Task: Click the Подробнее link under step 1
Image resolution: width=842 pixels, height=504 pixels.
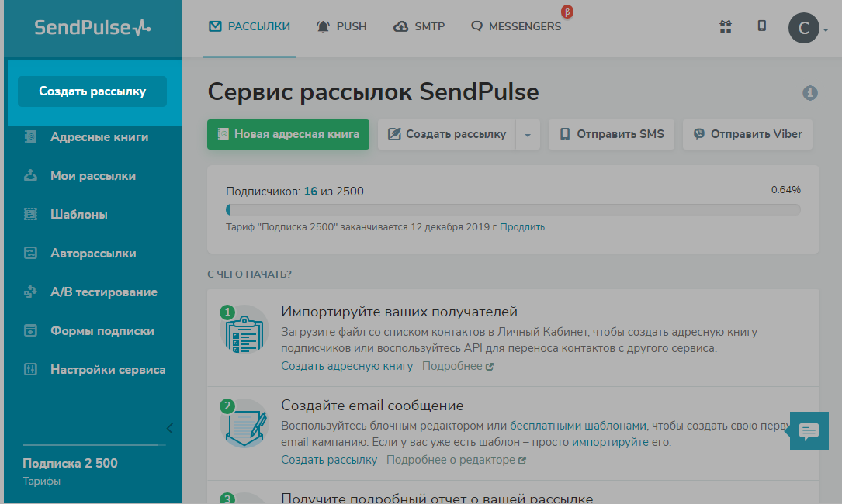Action: (458, 366)
